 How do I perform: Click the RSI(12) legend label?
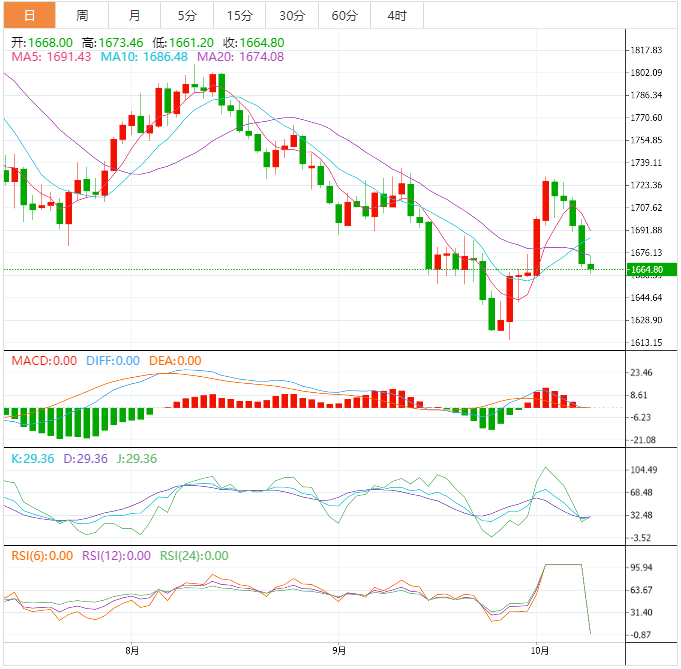coord(116,556)
